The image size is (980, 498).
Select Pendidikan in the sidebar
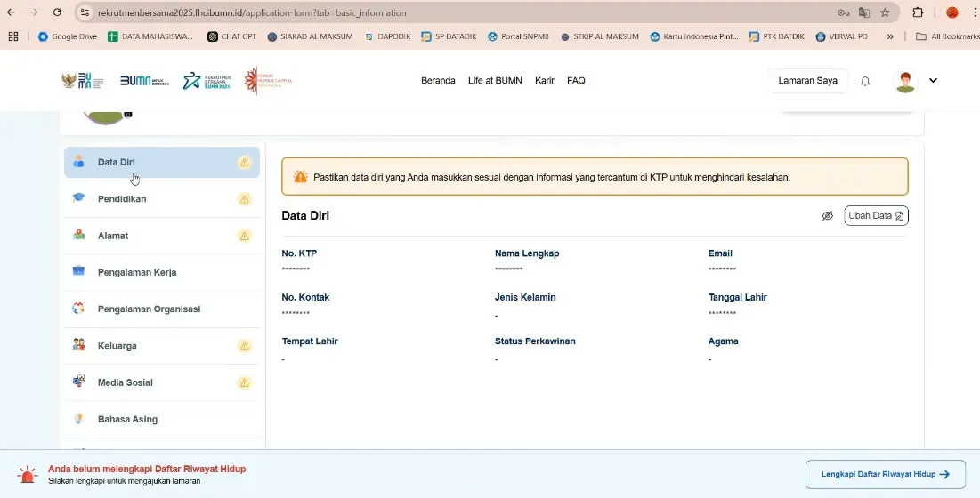[x=122, y=199]
